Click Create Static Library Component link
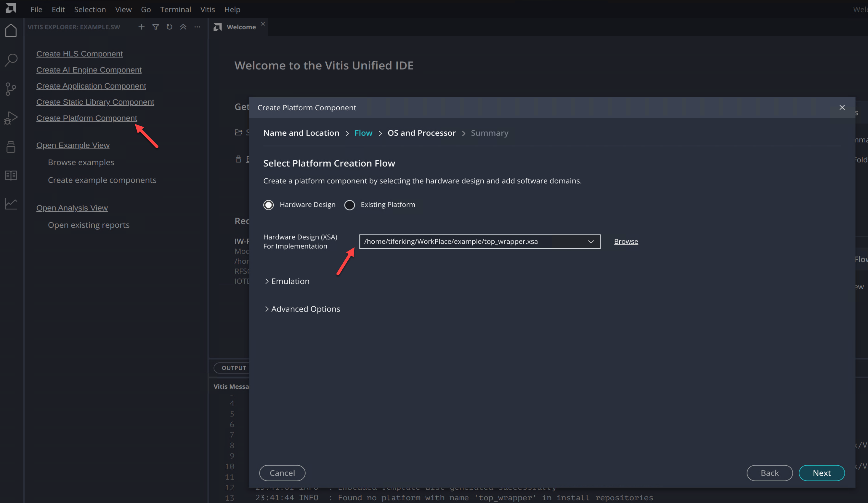 point(95,102)
